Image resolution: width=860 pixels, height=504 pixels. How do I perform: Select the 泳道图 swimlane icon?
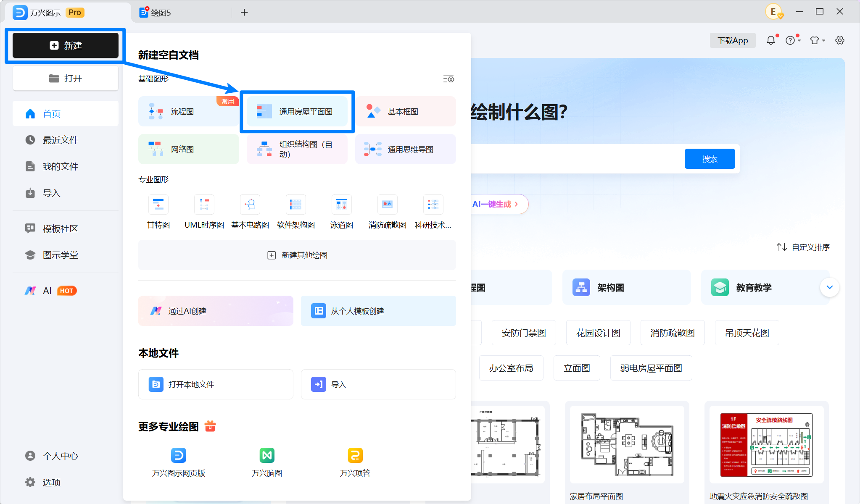coord(342,205)
